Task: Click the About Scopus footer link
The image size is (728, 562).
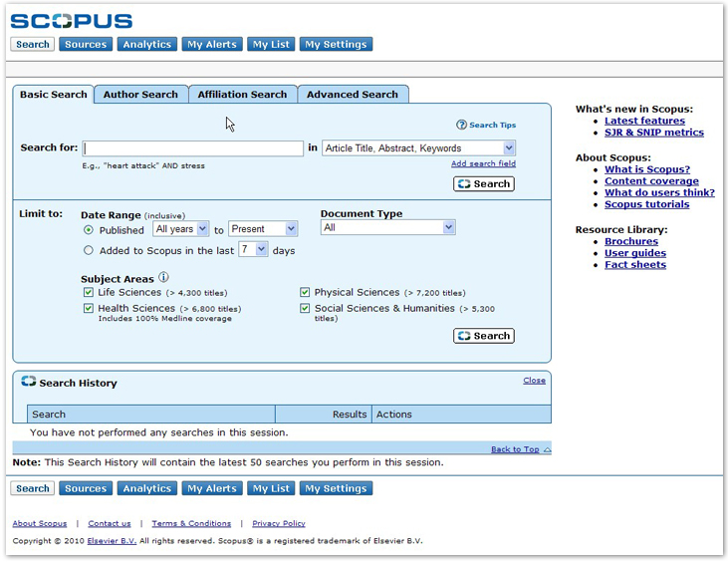Action: 40,523
